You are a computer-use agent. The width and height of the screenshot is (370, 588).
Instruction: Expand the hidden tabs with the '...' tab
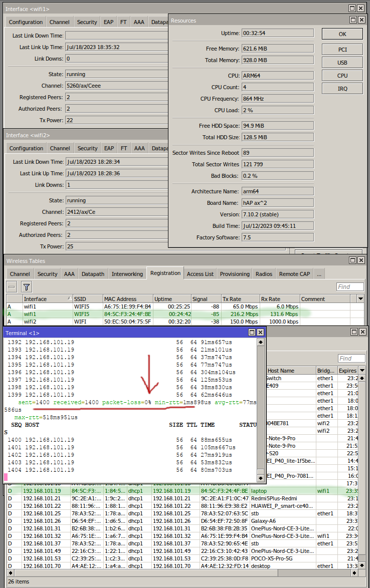[318, 274]
